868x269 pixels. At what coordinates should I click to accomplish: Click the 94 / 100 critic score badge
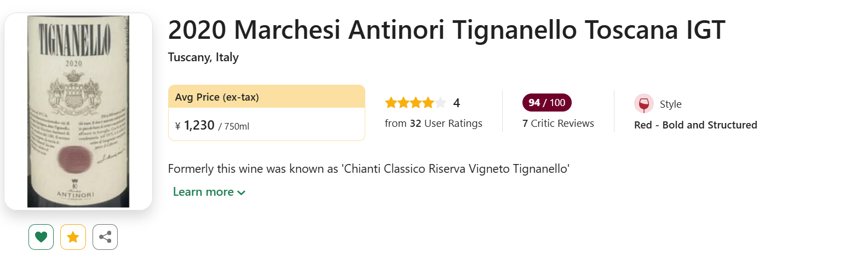547,103
